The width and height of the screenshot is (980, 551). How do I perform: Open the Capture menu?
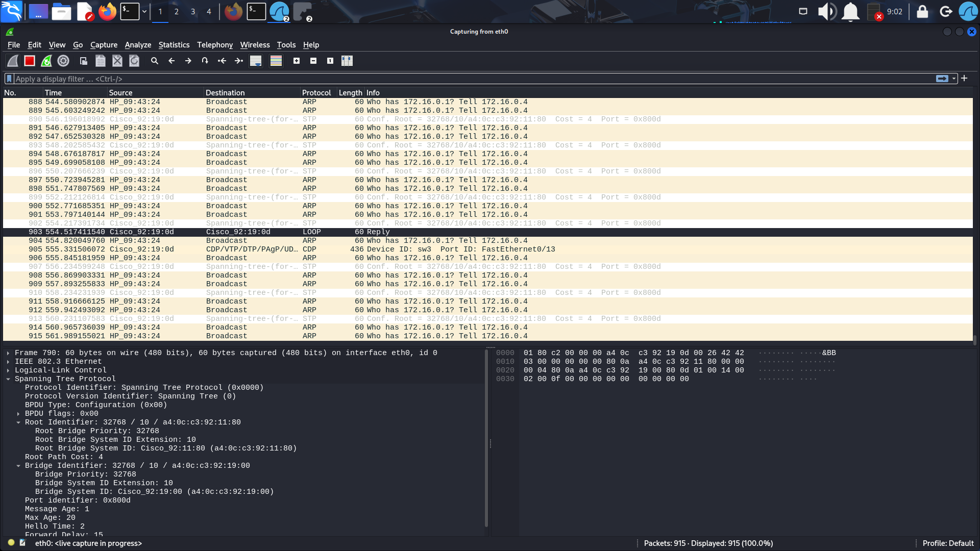click(x=104, y=45)
